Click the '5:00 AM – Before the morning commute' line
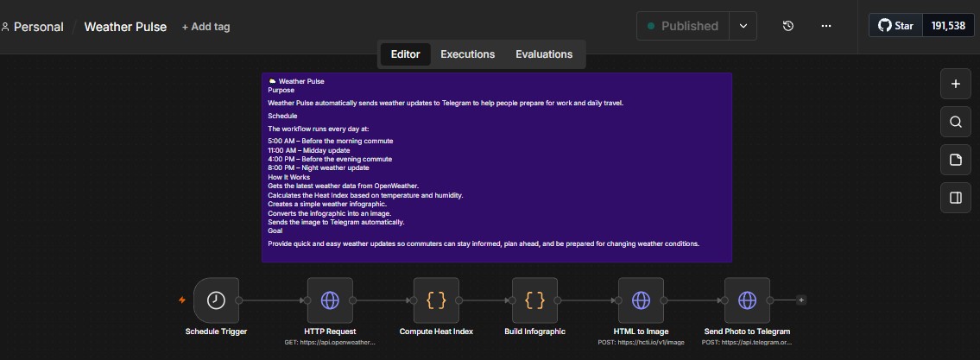980x360 pixels. [331, 141]
